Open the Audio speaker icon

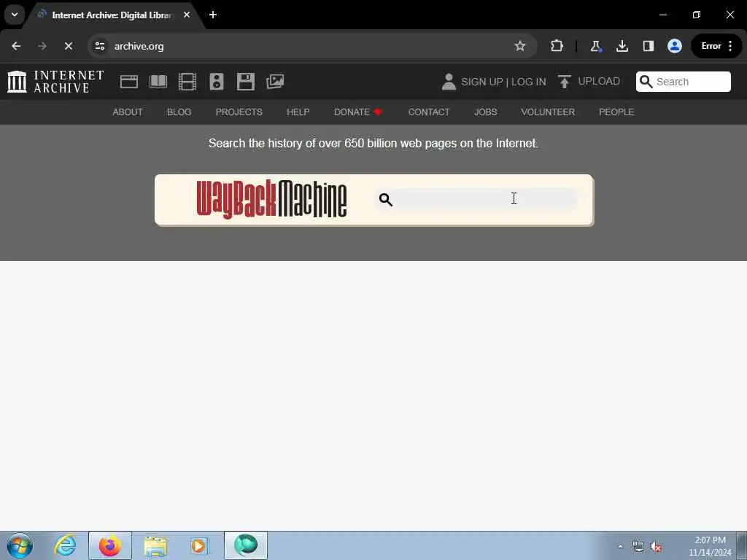(x=216, y=82)
